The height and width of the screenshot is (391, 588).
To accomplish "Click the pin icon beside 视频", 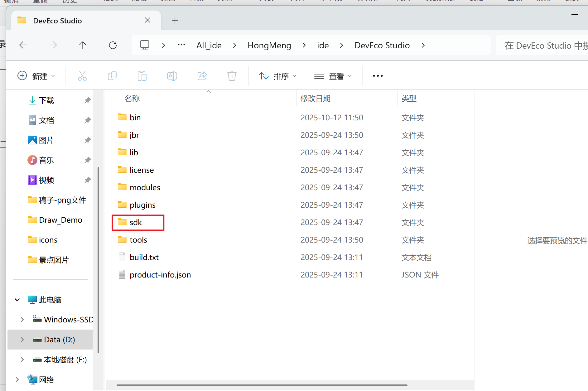I will click(88, 180).
